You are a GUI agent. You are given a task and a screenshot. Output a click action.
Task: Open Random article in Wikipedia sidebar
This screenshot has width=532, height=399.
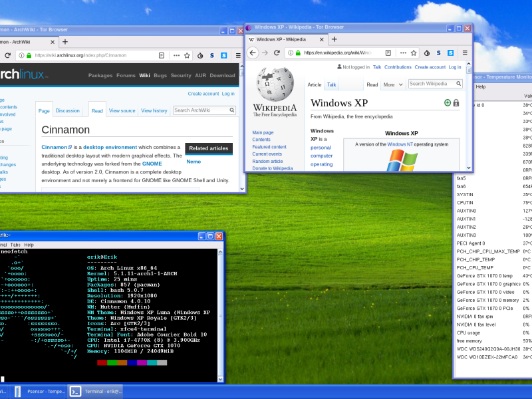point(267,161)
